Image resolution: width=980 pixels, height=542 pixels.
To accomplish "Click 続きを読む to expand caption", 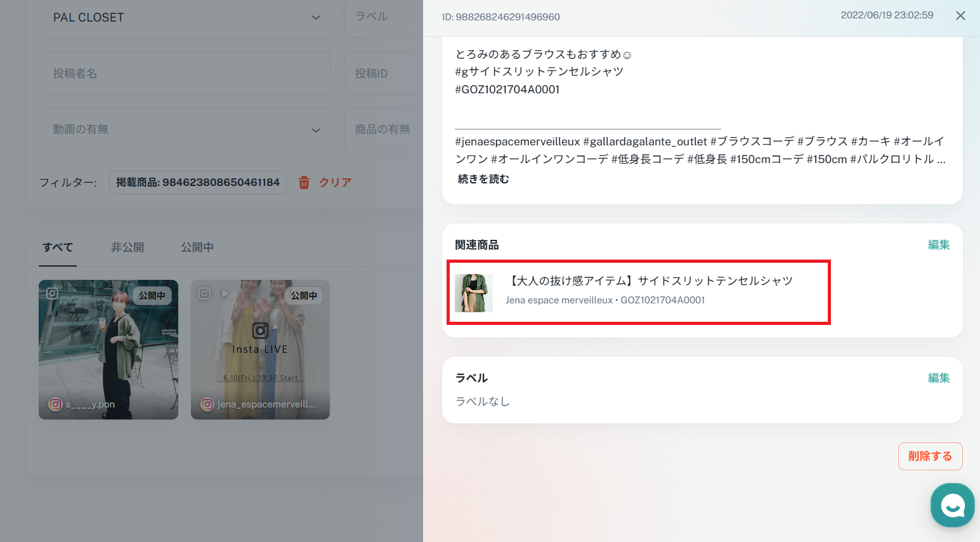I will click(x=483, y=180).
